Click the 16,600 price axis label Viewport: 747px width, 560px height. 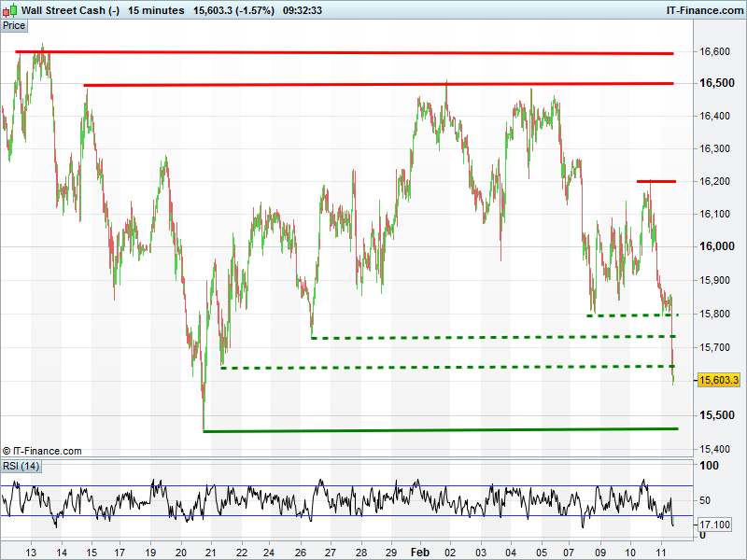click(714, 51)
